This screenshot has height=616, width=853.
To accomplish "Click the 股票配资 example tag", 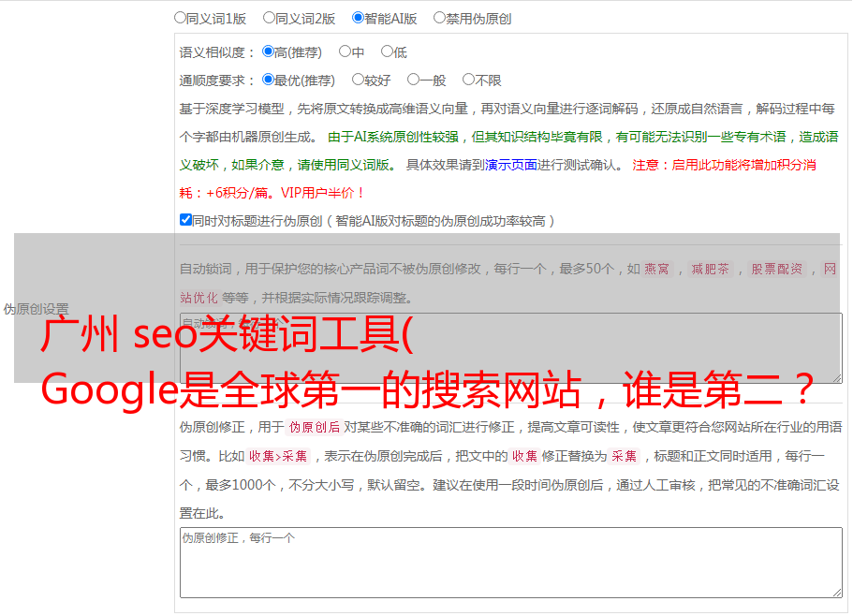I will coord(777,269).
